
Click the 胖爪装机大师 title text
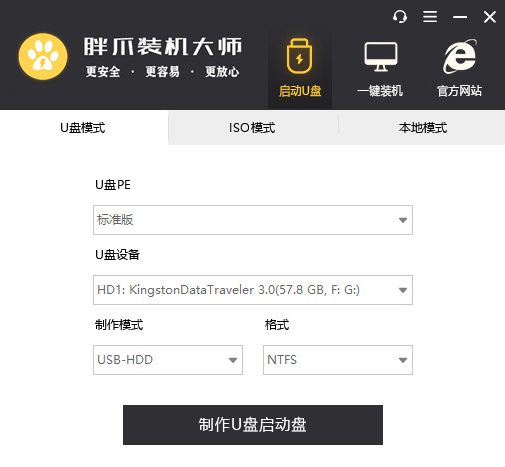163,46
